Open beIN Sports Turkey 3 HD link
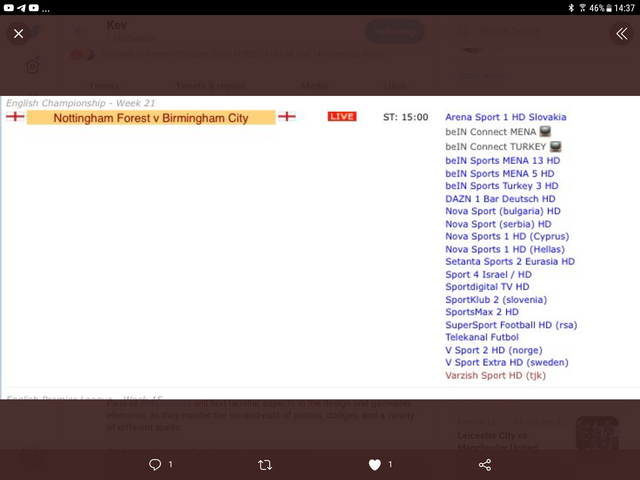This screenshot has height=480, width=640. pyautogui.click(x=502, y=186)
